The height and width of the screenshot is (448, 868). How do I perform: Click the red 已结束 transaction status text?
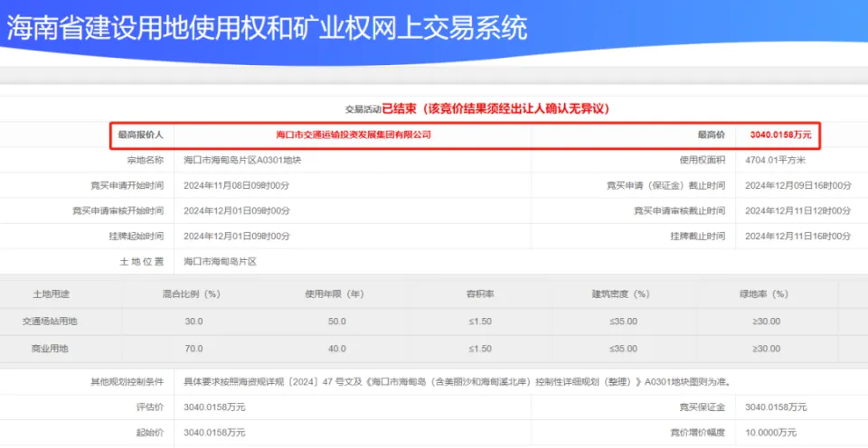point(399,108)
